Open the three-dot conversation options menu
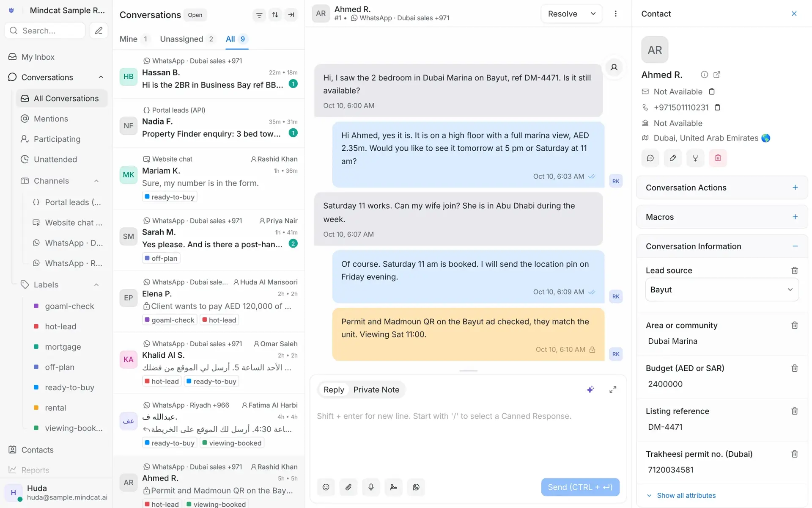 click(x=616, y=14)
